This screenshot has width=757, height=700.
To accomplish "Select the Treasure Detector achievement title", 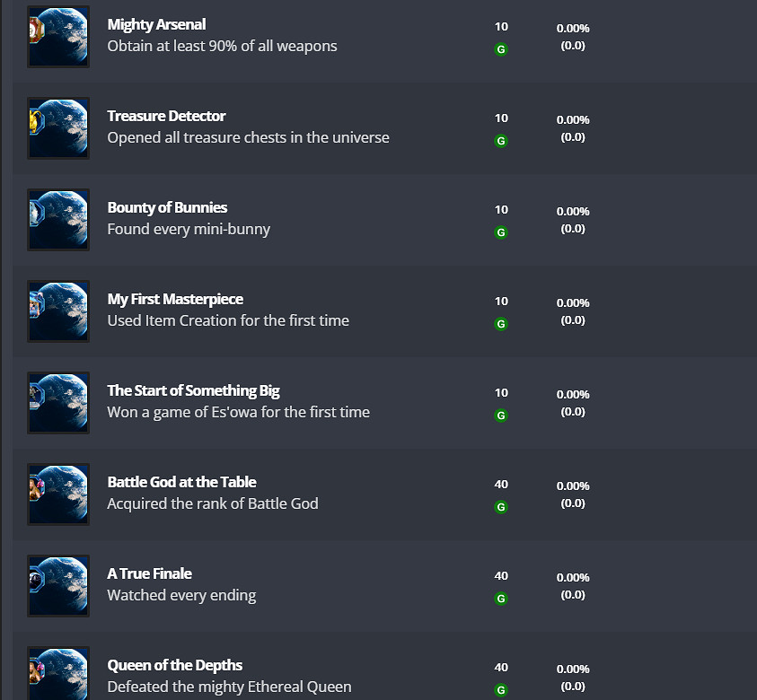I will point(166,116).
